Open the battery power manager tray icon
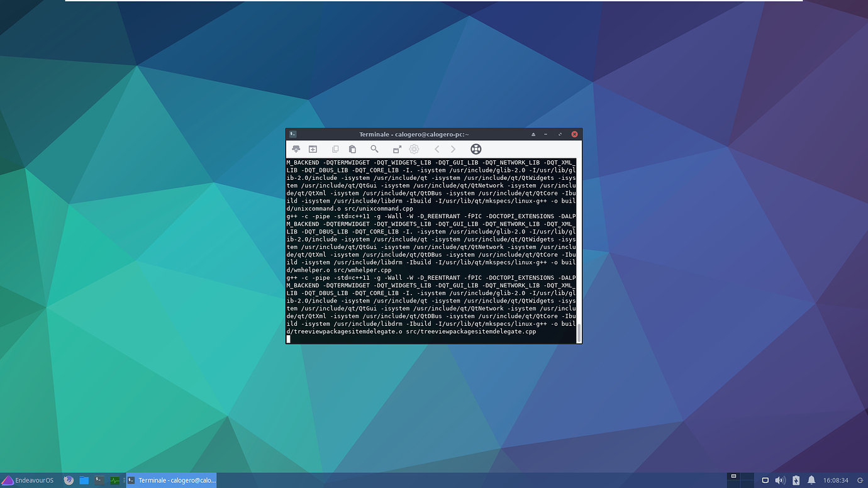The image size is (868, 488). coord(795,480)
